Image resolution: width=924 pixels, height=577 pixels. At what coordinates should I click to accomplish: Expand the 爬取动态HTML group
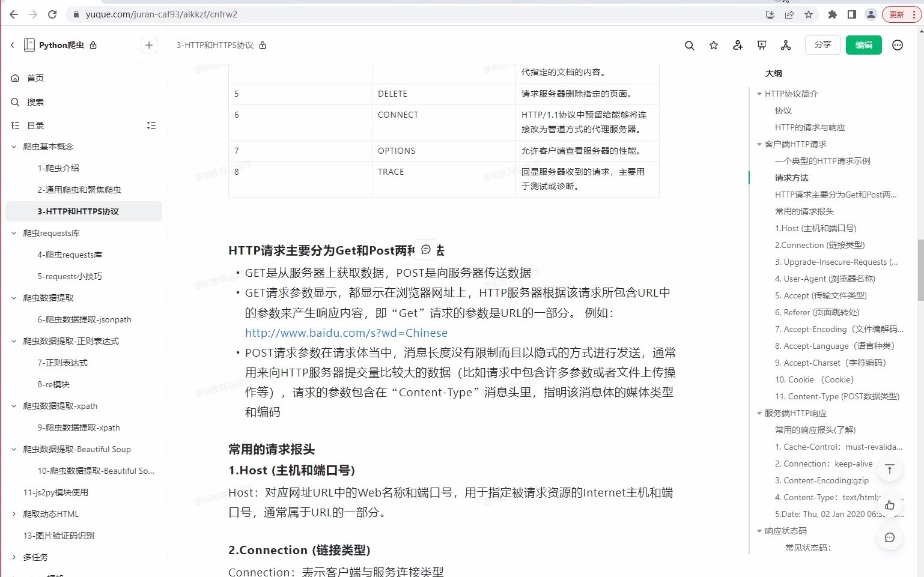coord(14,514)
